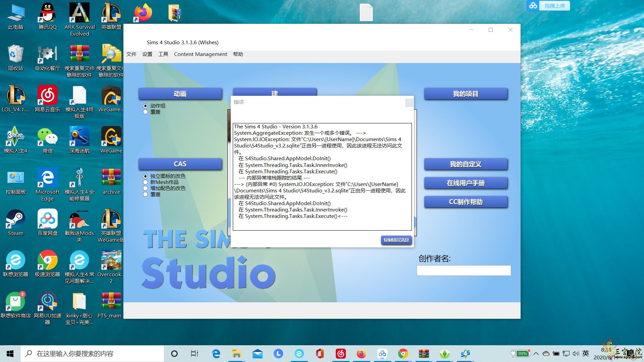Image resolution: width=644 pixels, height=362 pixels.
Task: Click the error message text box
Action: [322, 177]
